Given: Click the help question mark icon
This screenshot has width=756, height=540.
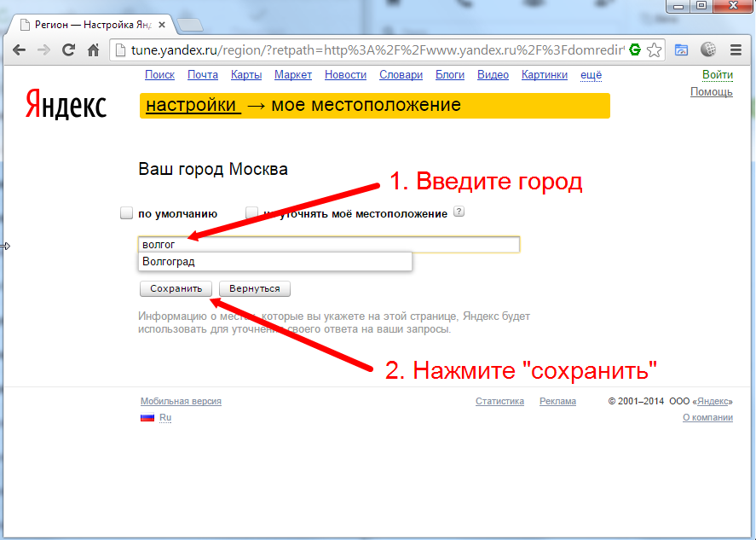Looking at the screenshot, I should pos(459,212).
